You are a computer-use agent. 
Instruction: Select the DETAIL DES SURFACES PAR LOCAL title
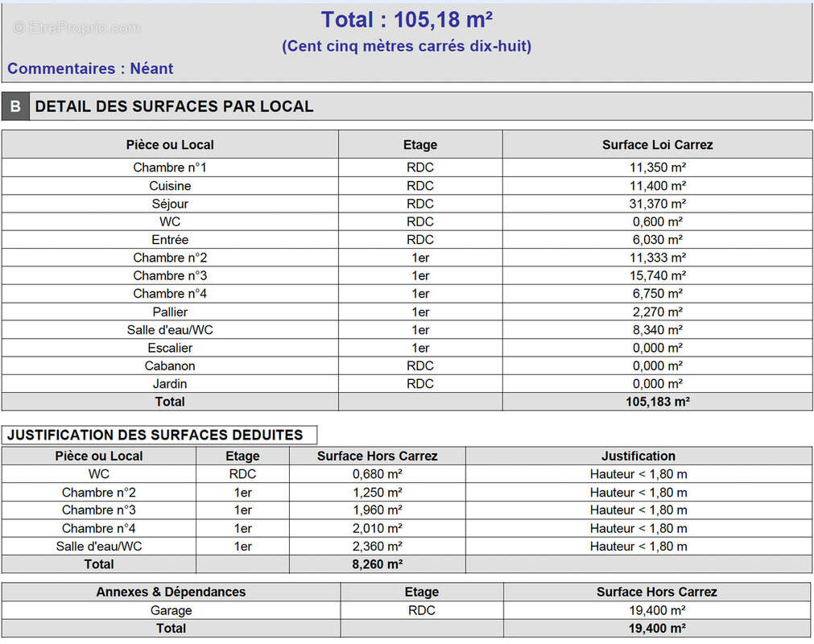pos(174,106)
